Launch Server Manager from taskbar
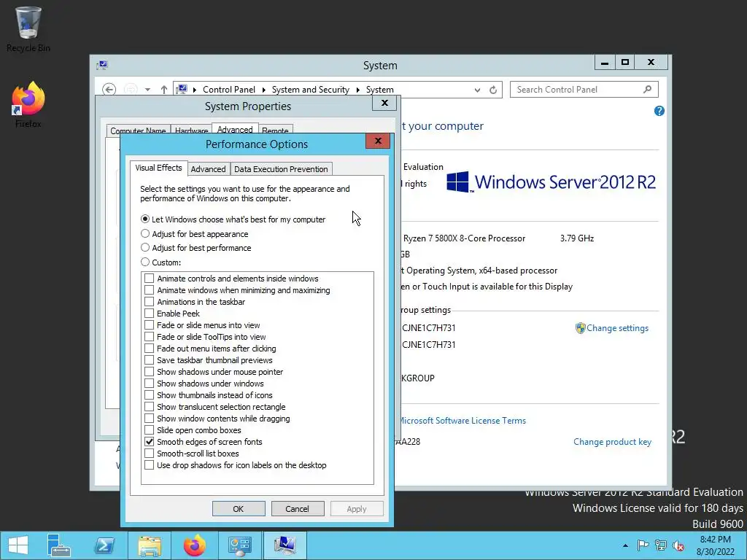Viewport: 747px width, 560px height. [x=58, y=545]
